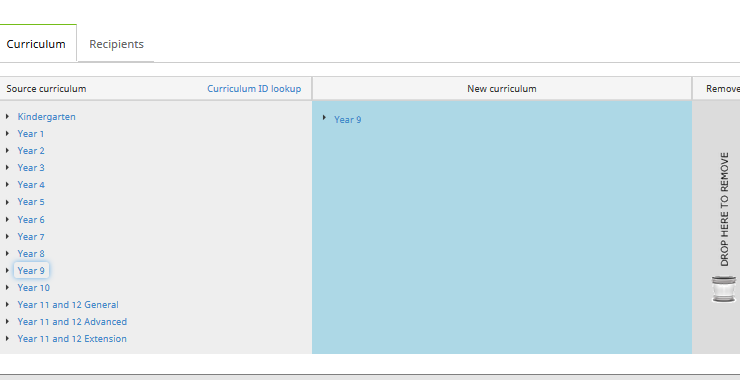Select Year 6 in source list

pyautogui.click(x=31, y=220)
